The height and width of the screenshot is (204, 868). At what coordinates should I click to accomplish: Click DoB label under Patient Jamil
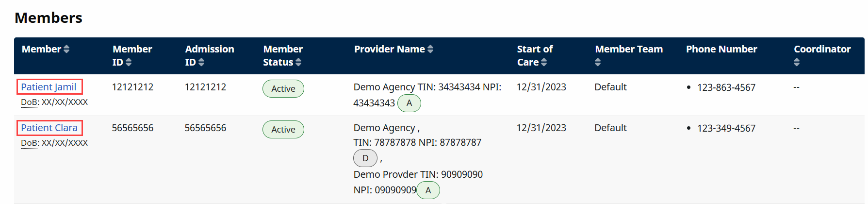click(29, 102)
